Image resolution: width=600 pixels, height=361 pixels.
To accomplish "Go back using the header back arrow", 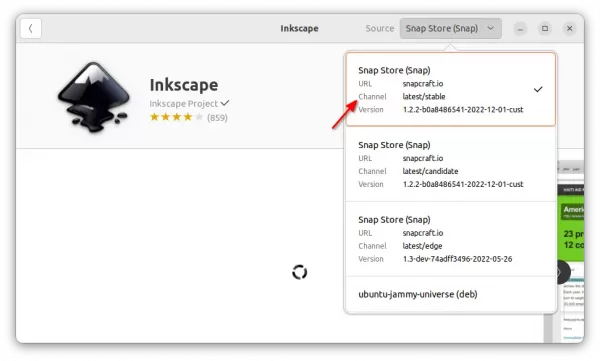I will (31, 28).
